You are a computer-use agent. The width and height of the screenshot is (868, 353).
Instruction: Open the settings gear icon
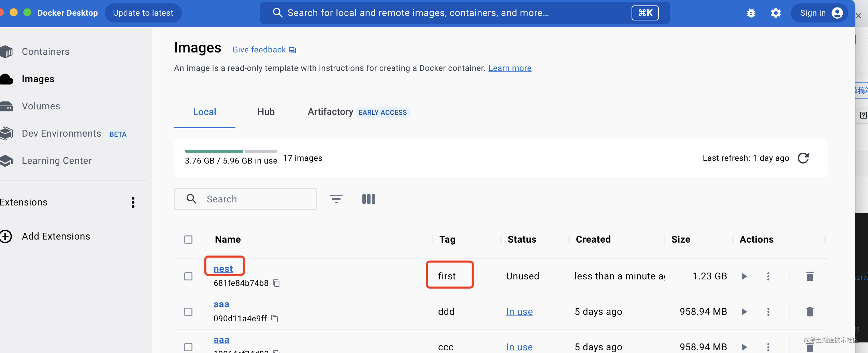tap(776, 13)
